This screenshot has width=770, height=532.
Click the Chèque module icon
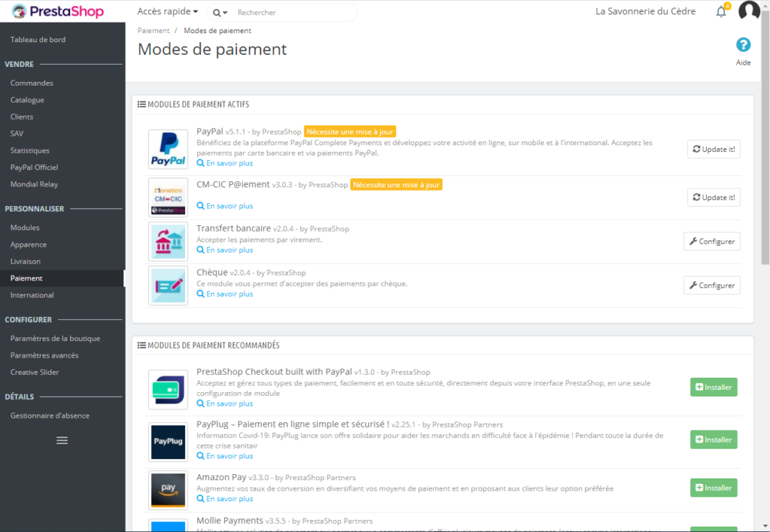click(168, 286)
